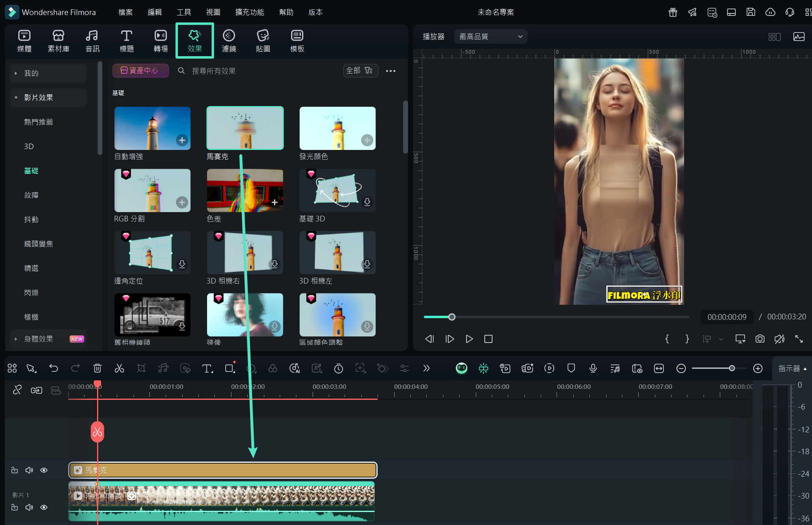The width and height of the screenshot is (812, 525).
Task: Open the Stickers (貼圖) panel
Action: coord(263,41)
